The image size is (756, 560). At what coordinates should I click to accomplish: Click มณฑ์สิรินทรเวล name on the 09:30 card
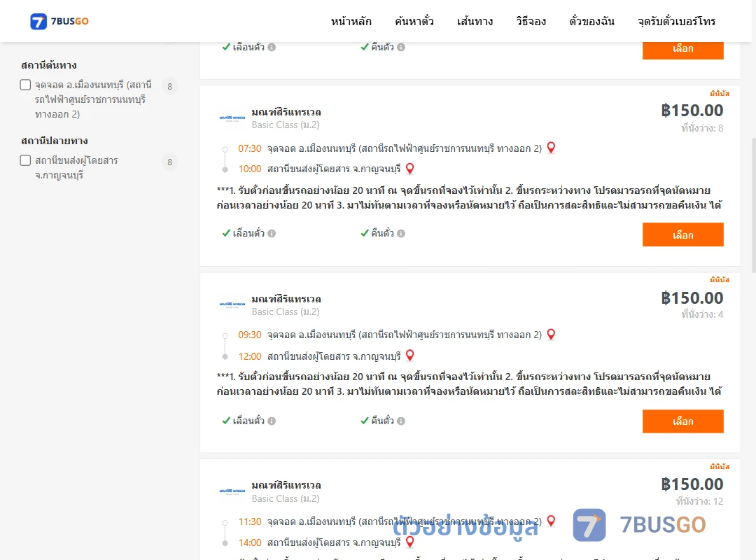(x=286, y=299)
